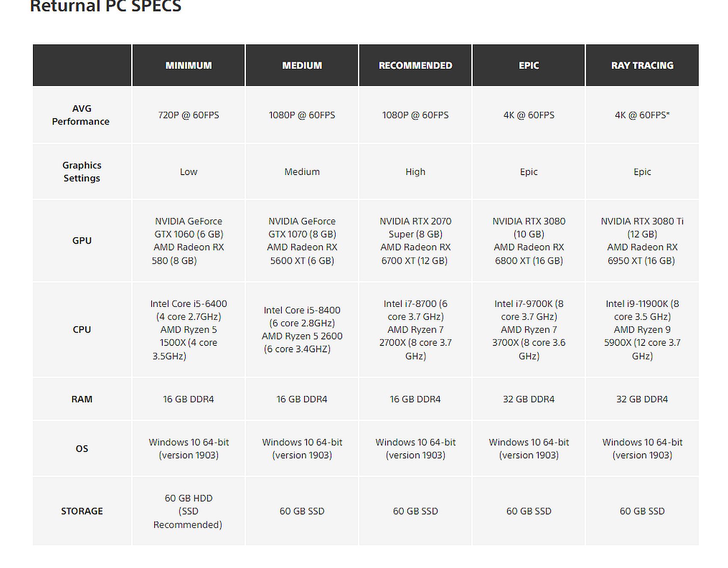The width and height of the screenshot is (728, 568).
Task: Click the STORAGE row label
Action: (x=81, y=511)
